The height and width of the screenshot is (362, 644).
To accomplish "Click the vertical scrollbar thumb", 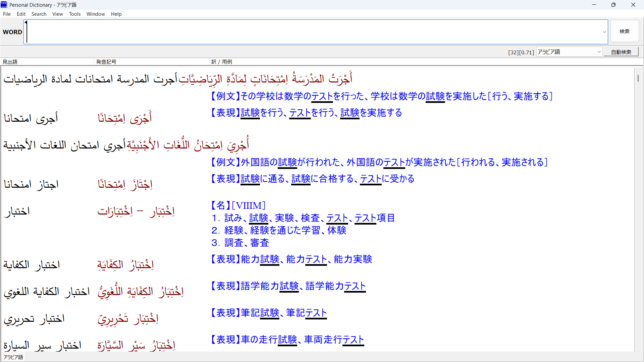I will coord(638,78).
